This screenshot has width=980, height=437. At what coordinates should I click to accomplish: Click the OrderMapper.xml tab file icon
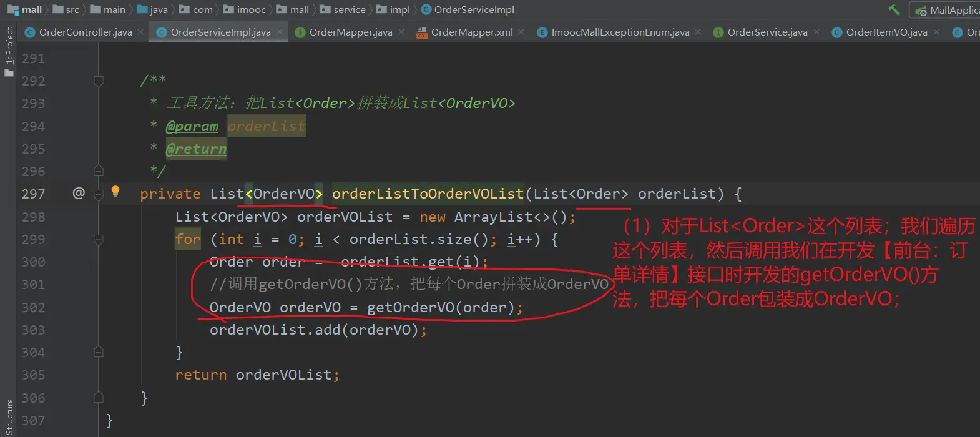[x=423, y=32]
